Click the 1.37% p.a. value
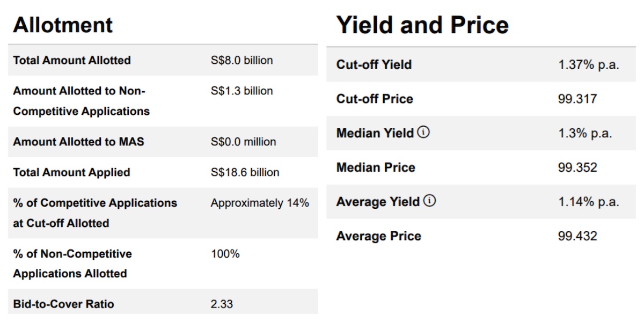 [588, 65]
